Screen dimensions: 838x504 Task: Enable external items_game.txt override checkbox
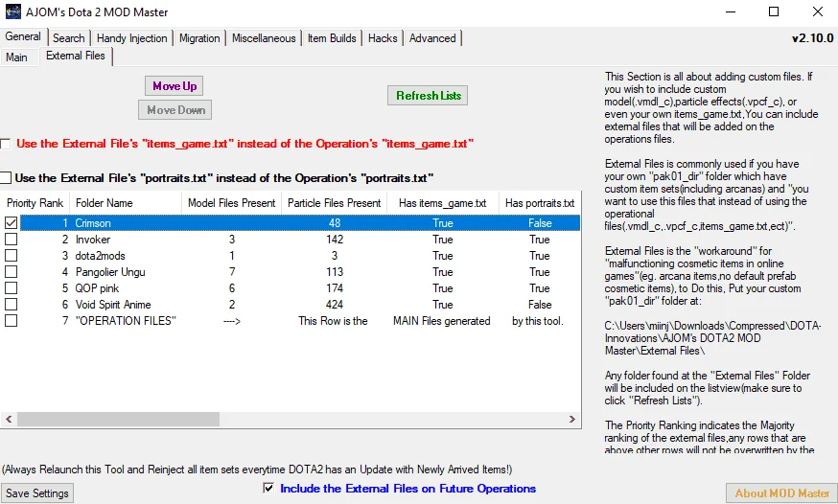tap(6, 144)
